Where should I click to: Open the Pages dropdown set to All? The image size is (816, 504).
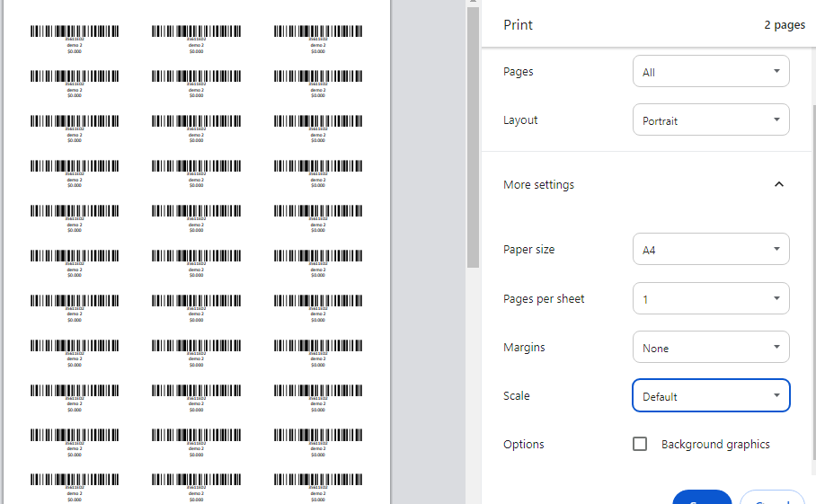711,71
